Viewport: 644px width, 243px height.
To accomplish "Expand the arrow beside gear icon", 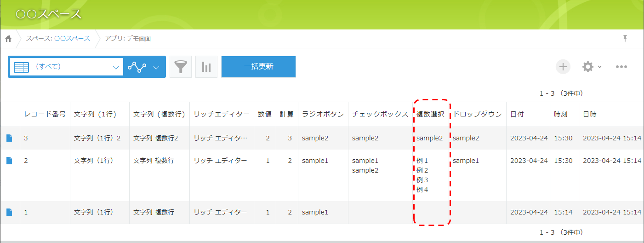I will tap(599, 67).
